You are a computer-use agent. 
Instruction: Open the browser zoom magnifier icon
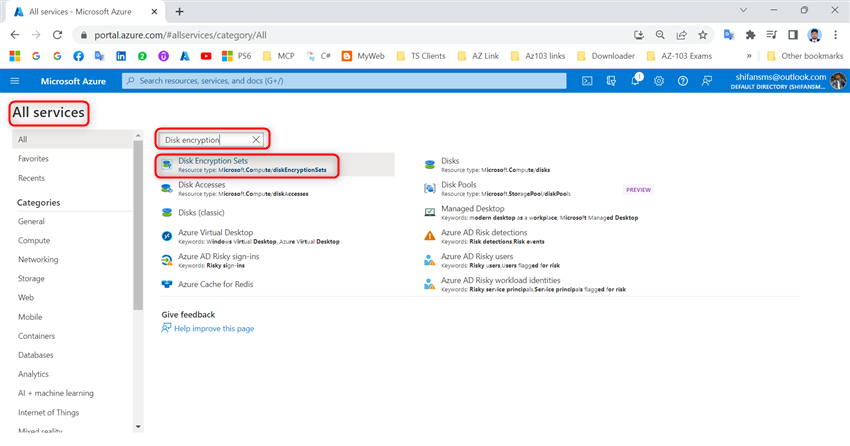(x=660, y=35)
